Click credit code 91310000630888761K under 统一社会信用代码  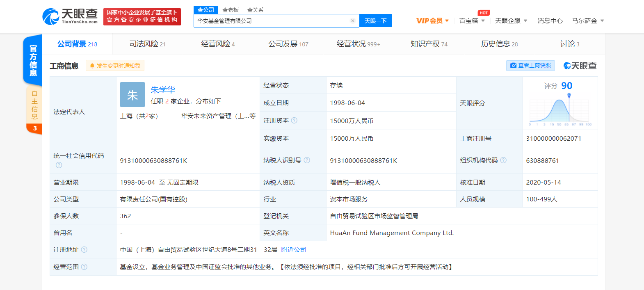coord(153,160)
